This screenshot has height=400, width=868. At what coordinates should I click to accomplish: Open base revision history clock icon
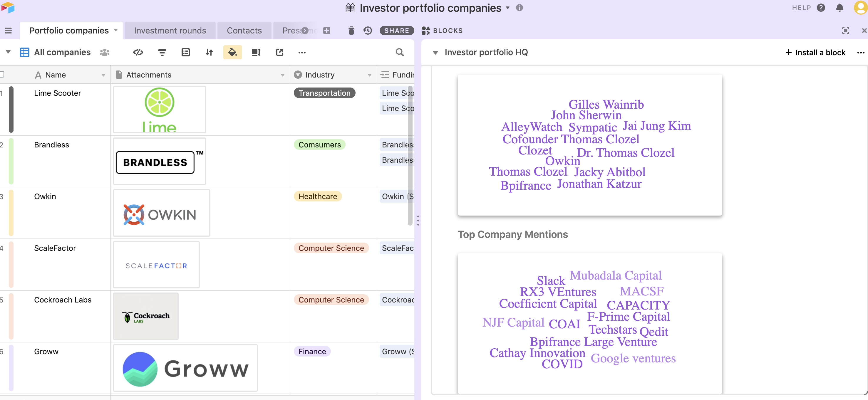click(368, 31)
